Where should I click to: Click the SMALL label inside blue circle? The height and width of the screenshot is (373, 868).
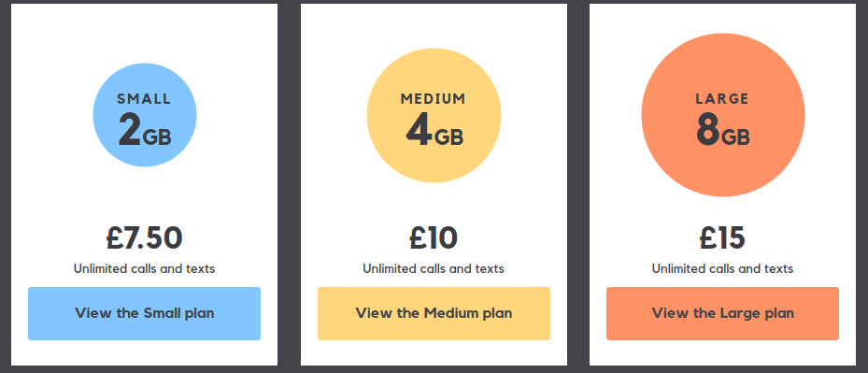click(x=145, y=99)
